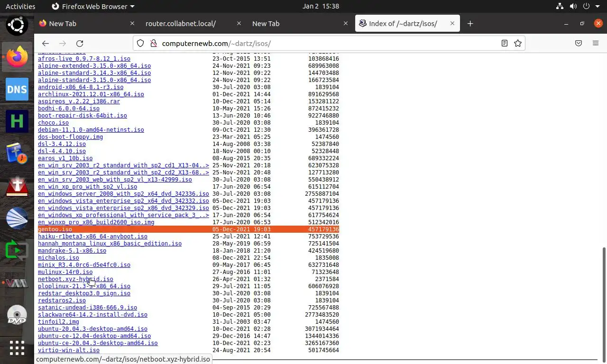Launch the DNS app in dock
The image size is (607, 364).
coord(17,89)
